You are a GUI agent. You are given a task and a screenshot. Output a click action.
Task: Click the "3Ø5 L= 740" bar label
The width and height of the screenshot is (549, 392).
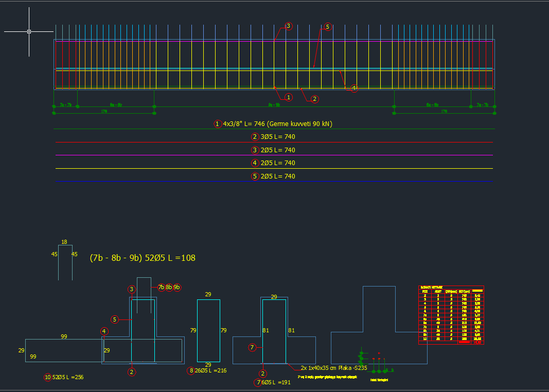pyautogui.click(x=278, y=137)
